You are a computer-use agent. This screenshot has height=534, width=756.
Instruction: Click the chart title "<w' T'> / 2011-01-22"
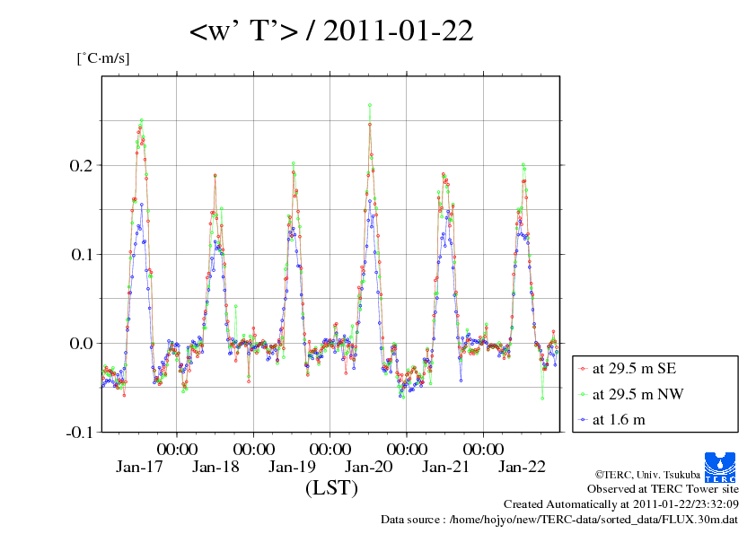pyautogui.click(x=331, y=31)
